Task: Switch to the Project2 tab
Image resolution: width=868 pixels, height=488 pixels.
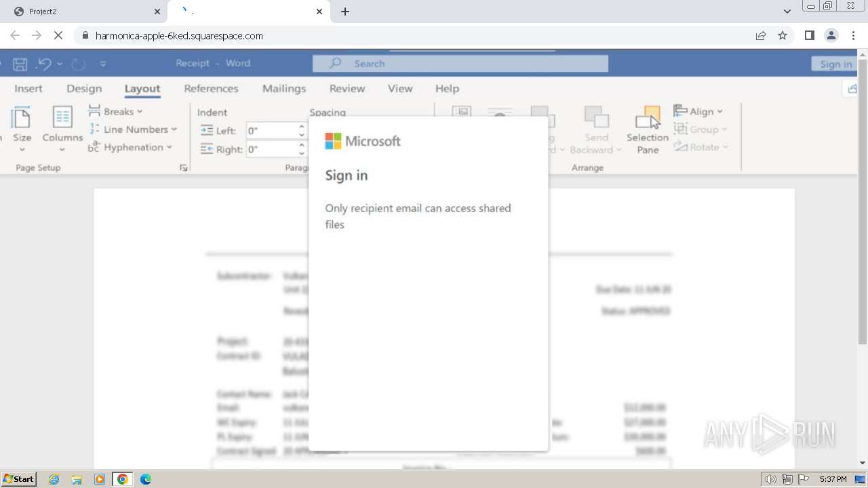Action: point(85,12)
